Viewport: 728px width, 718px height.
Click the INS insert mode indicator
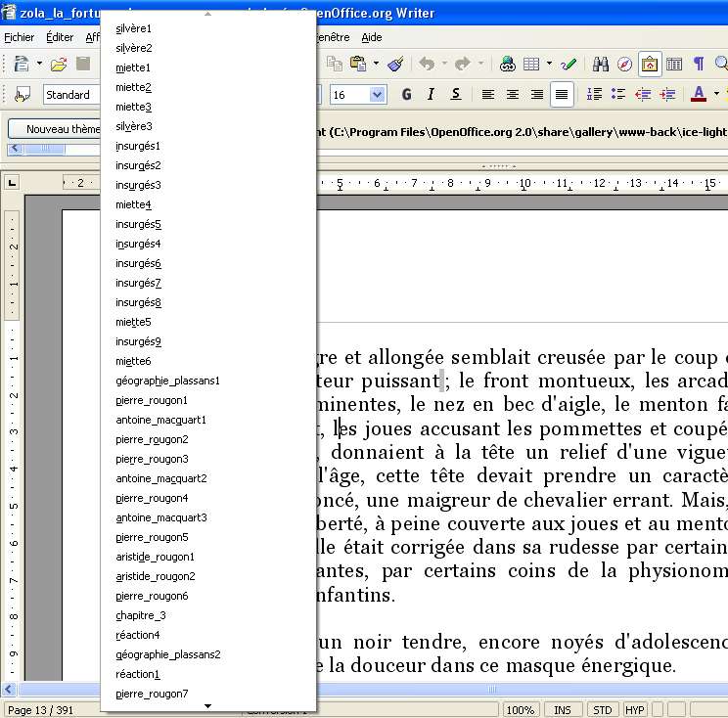point(563,709)
